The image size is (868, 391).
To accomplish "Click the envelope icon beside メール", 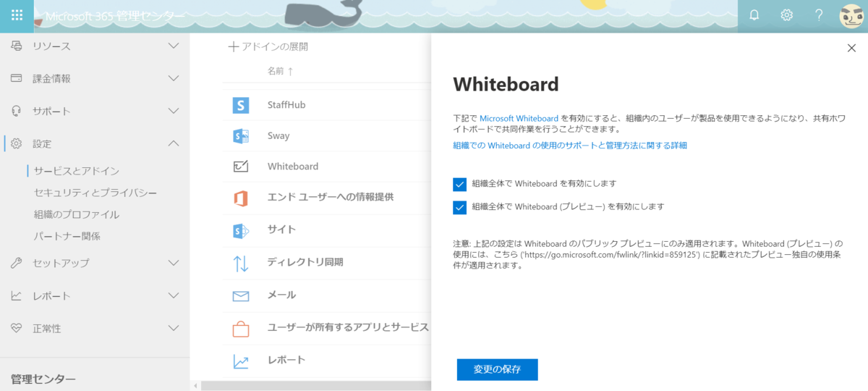I will click(241, 295).
